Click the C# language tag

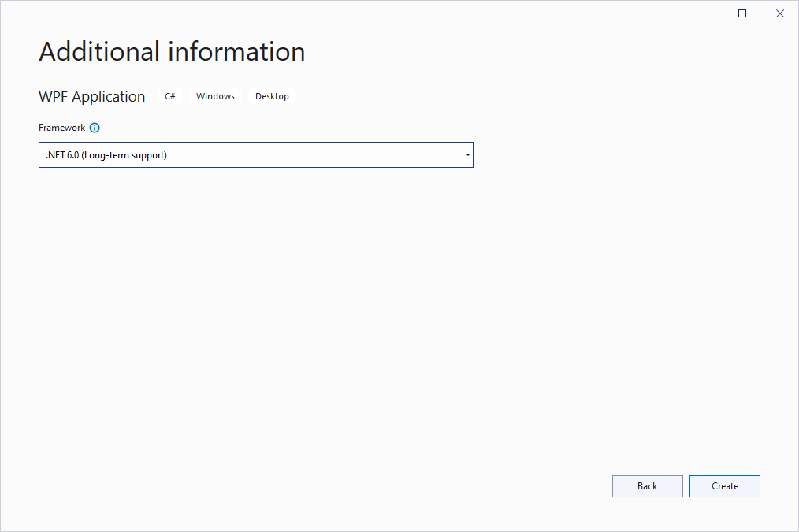click(x=170, y=96)
